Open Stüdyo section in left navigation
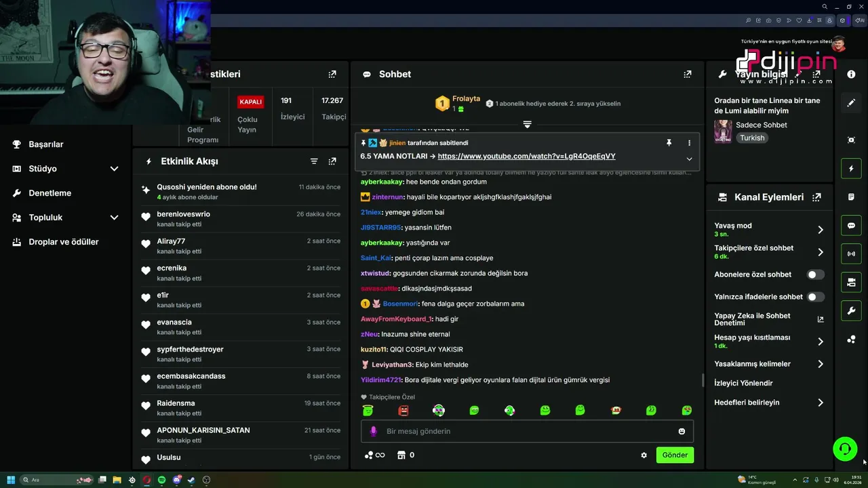 point(43,169)
